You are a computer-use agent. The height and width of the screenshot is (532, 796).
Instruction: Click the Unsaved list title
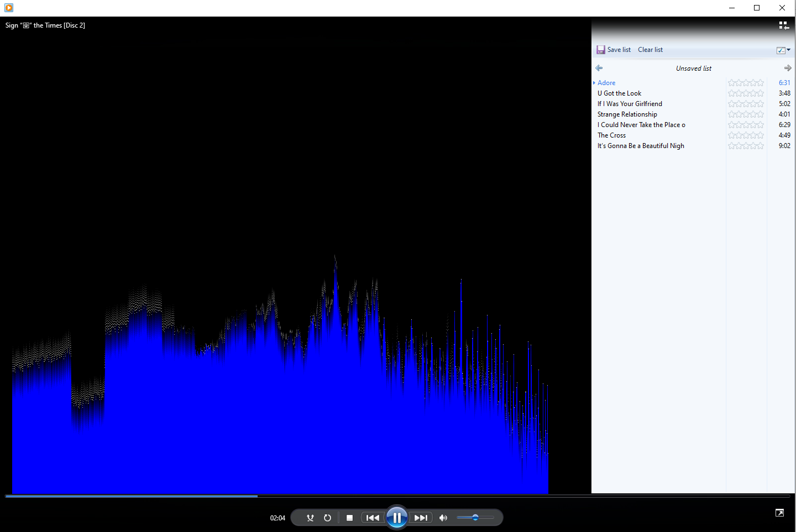[693, 69]
